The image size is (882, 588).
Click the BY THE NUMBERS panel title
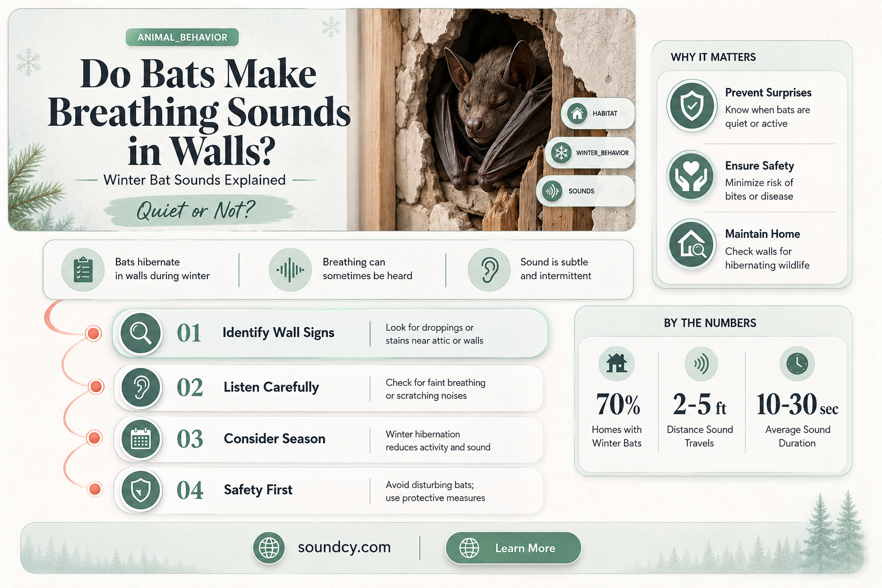coord(710,323)
